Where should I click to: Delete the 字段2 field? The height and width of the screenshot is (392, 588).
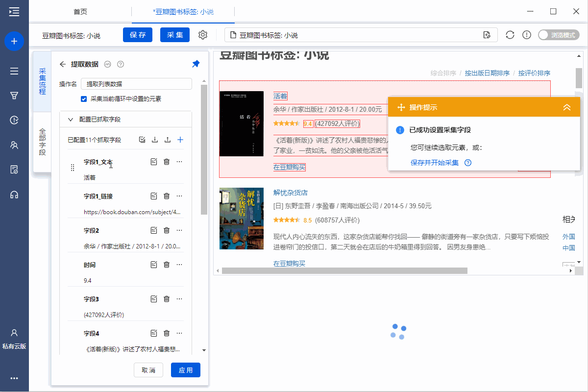point(167,230)
